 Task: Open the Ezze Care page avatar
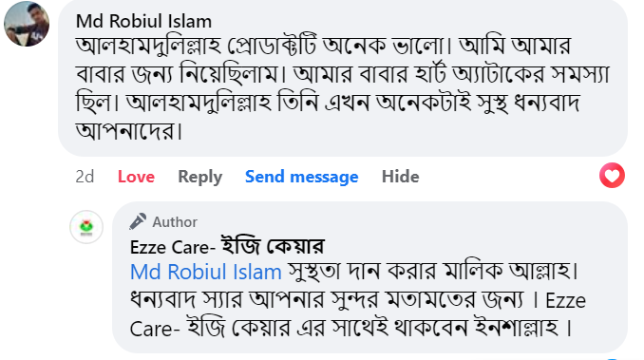point(86,227)
